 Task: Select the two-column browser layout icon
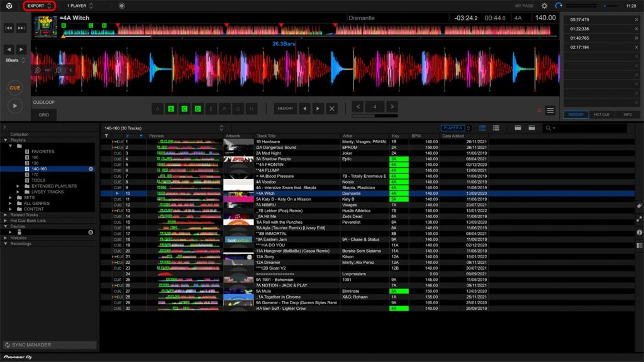[518, 128]
